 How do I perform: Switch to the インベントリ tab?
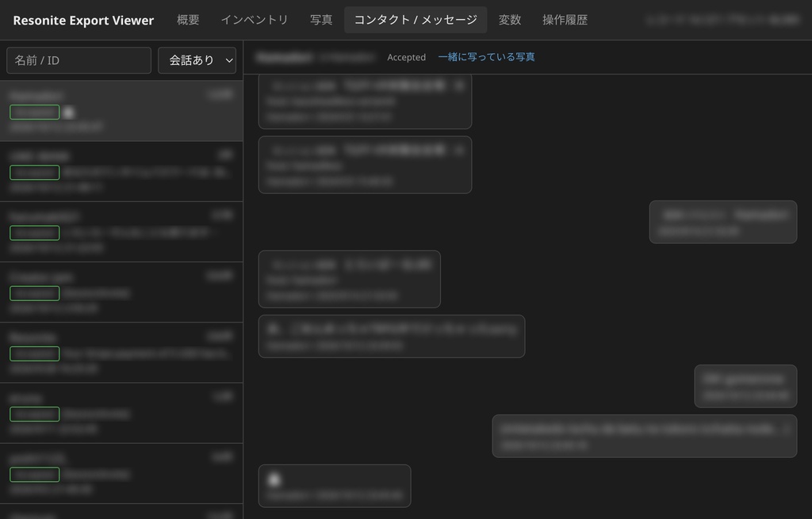pos(255,20)
